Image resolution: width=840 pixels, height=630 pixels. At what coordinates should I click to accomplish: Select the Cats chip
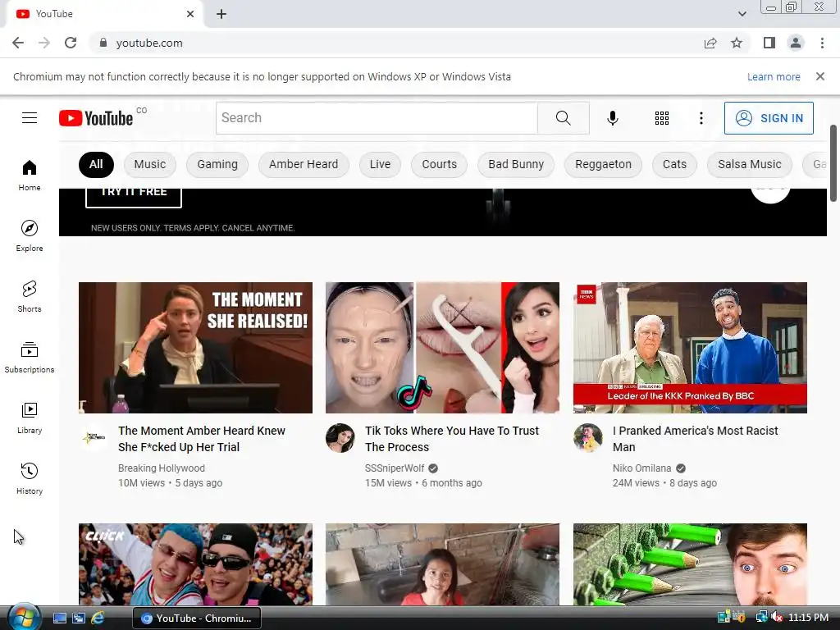(674, 164)
